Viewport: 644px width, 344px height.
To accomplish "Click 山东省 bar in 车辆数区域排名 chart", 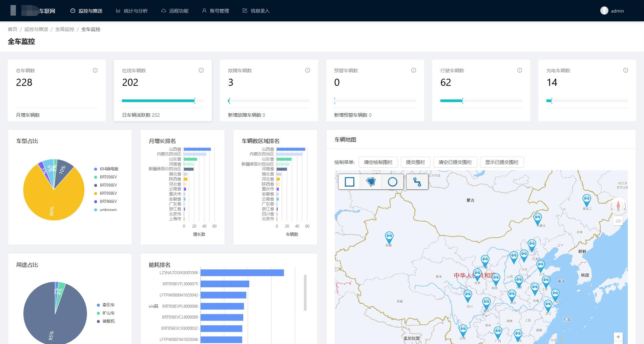I will pyautogui.click(x=284, y=159).
